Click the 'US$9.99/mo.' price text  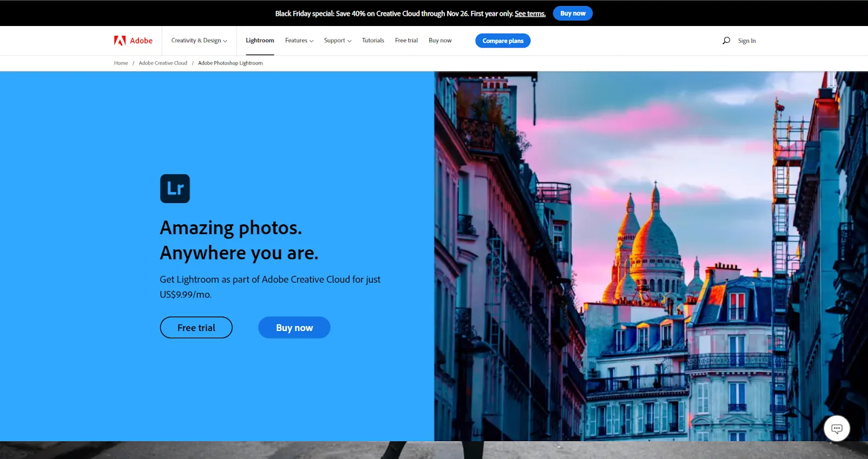coord(186,294)
